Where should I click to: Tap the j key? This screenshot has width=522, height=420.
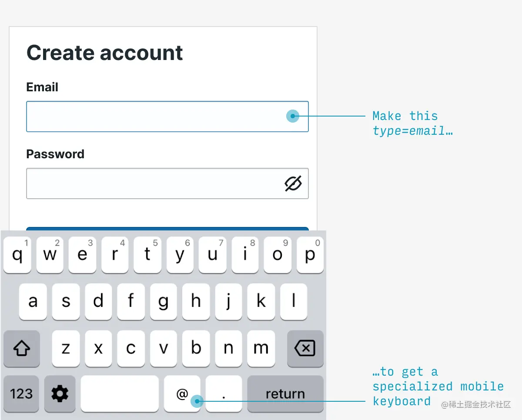click(228, 301)
